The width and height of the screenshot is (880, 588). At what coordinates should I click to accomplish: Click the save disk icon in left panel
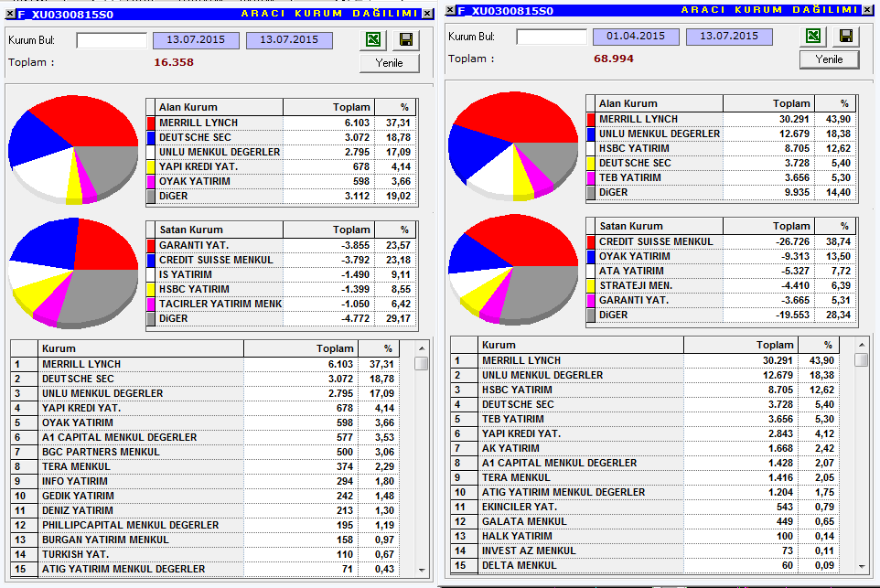tap(406, 39)
